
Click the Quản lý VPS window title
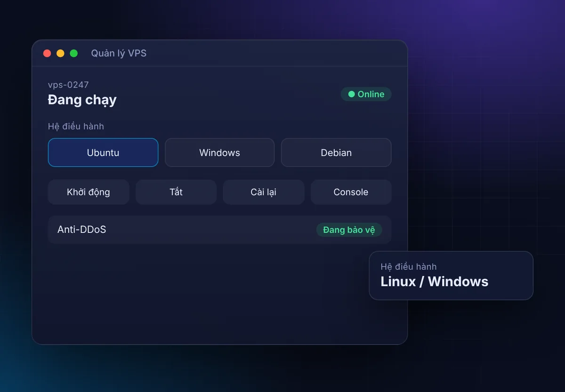point(119,53)
